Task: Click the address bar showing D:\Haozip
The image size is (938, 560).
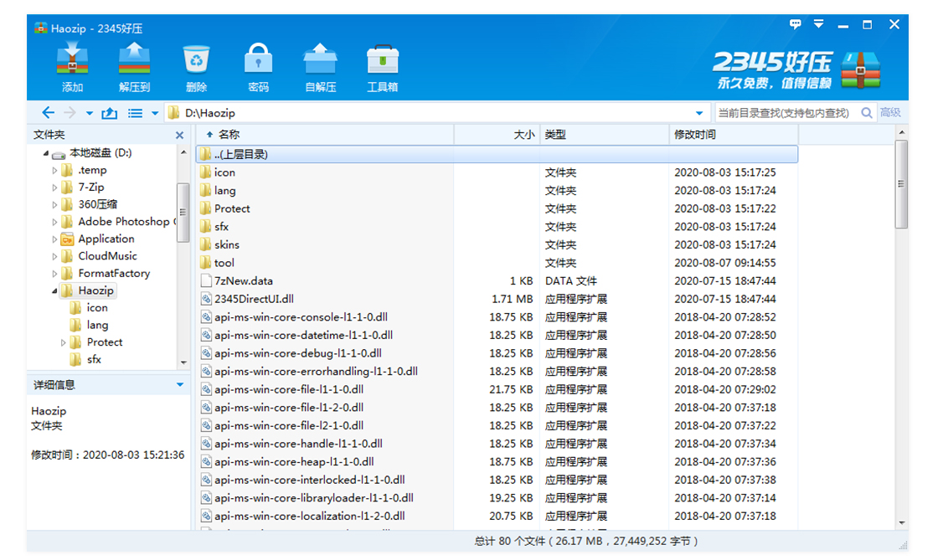Action: click(436, 113)
